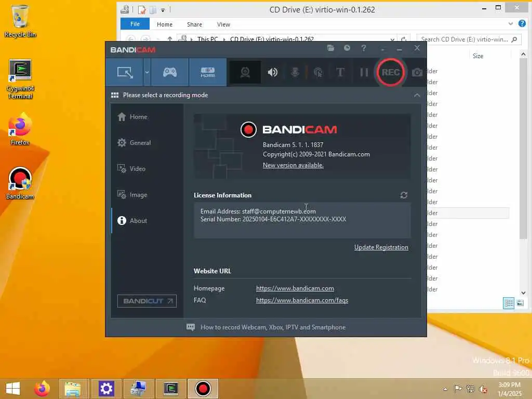Toggle webcam overlay icon
This screenshot has height=399, width=532.
tap(245, 72)
